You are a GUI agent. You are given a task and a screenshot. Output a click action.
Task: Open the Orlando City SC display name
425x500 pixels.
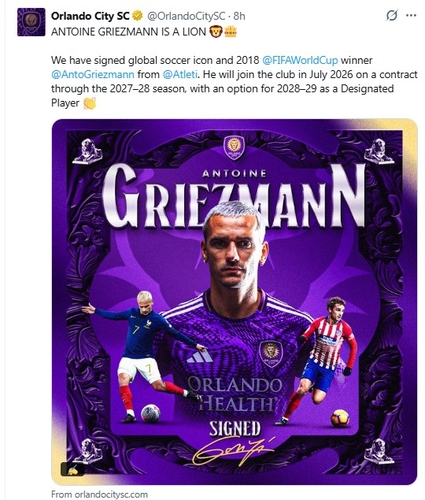click(x=90, y=16)
